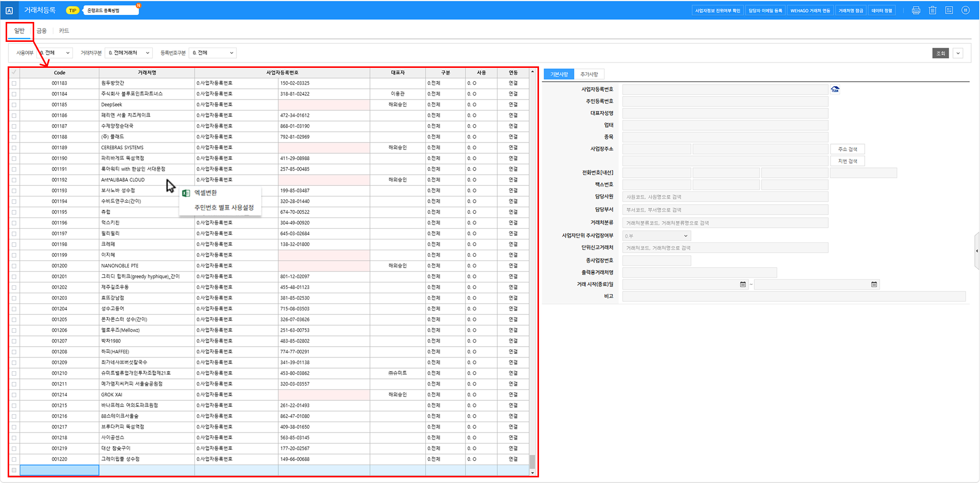The width and height of the screenshot is (980, 483).
Task: Check the box for code 001200
Action: pyautogui.click(x=14, y=266)
